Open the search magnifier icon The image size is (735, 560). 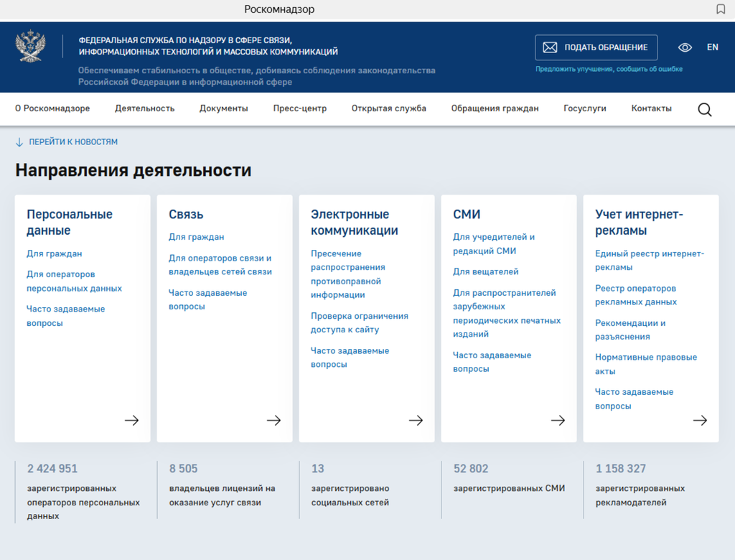pyautogui.click(x=705, y=109)
